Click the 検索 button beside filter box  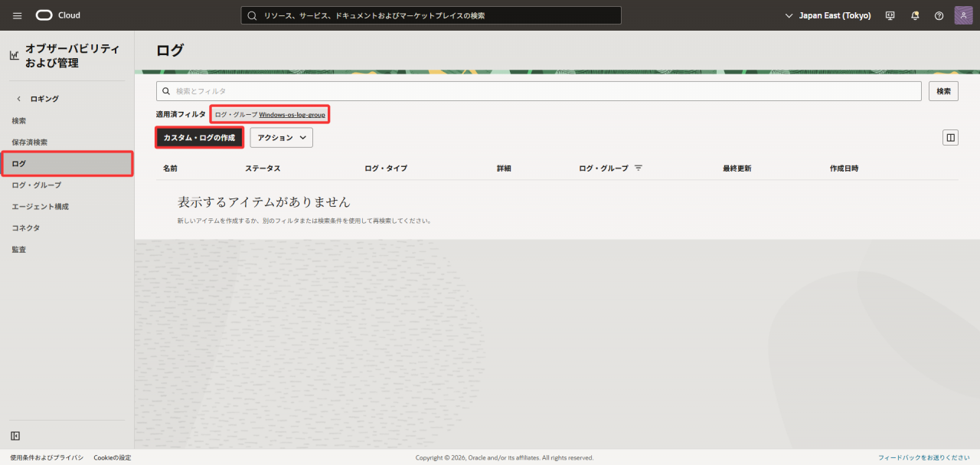tap(944, 91)
